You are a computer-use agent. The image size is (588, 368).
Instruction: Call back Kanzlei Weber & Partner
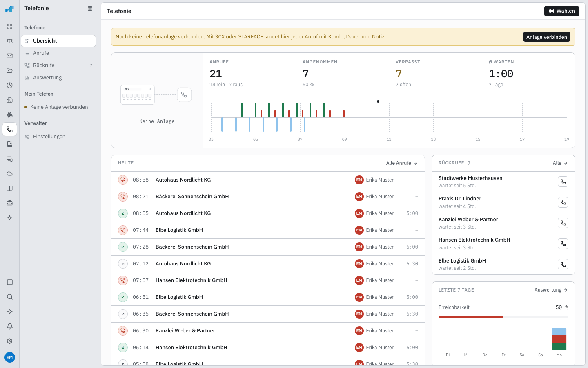[x=563, y=223]
